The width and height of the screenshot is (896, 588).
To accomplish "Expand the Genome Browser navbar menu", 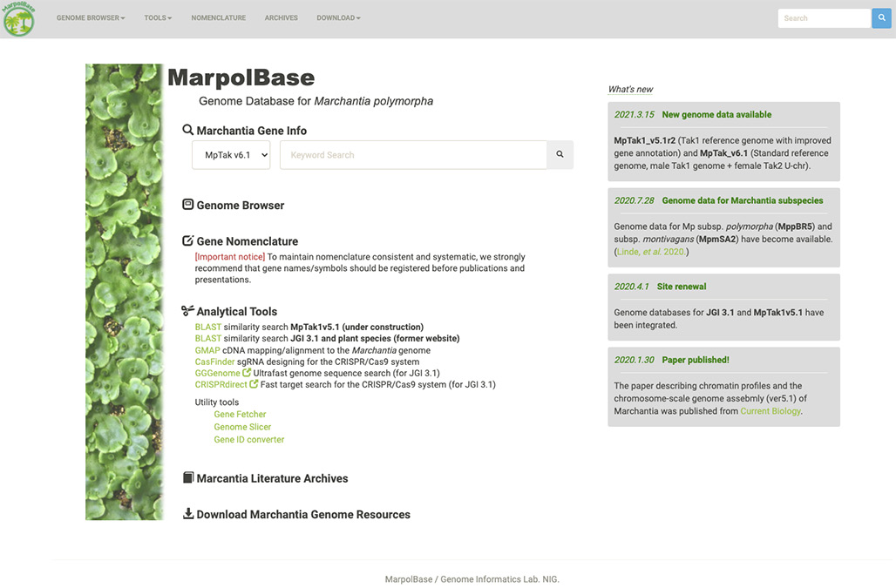I will click(91, 18).
